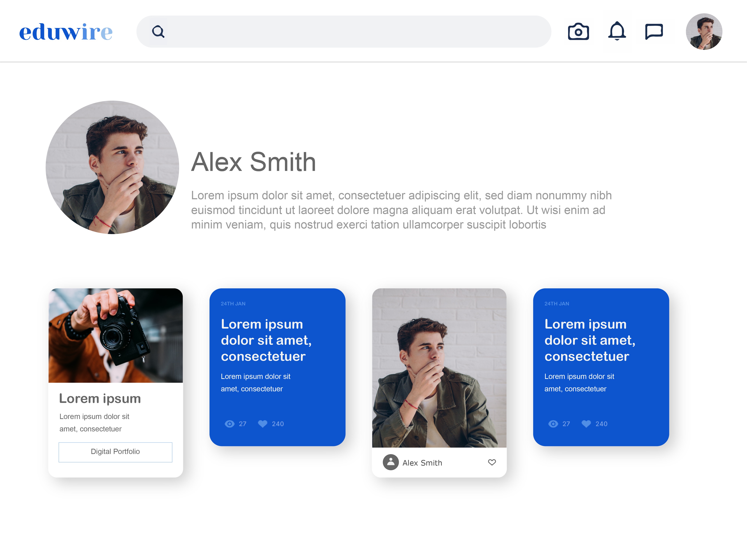
Task: Click the magnifier search icon
Action: click(x=158, y=32)
